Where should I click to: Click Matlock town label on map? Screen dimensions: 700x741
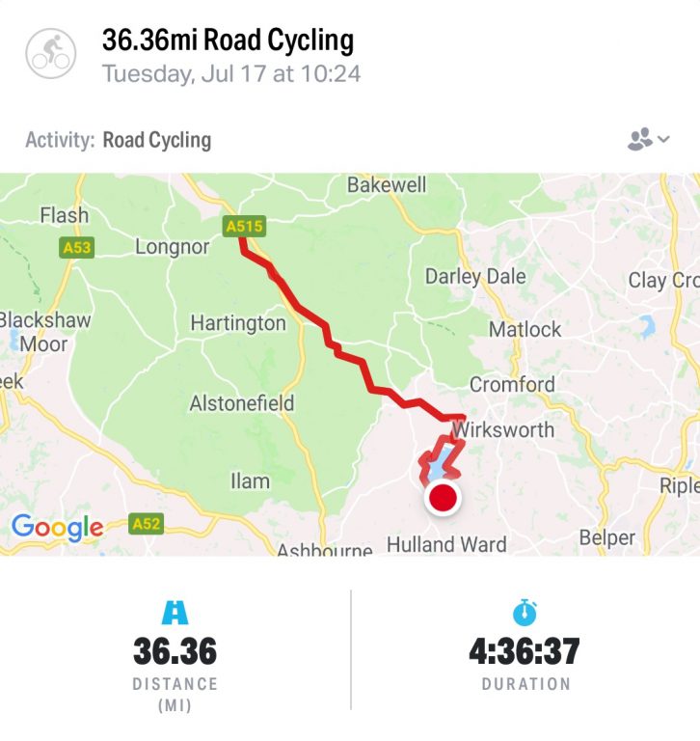[525, 329]
